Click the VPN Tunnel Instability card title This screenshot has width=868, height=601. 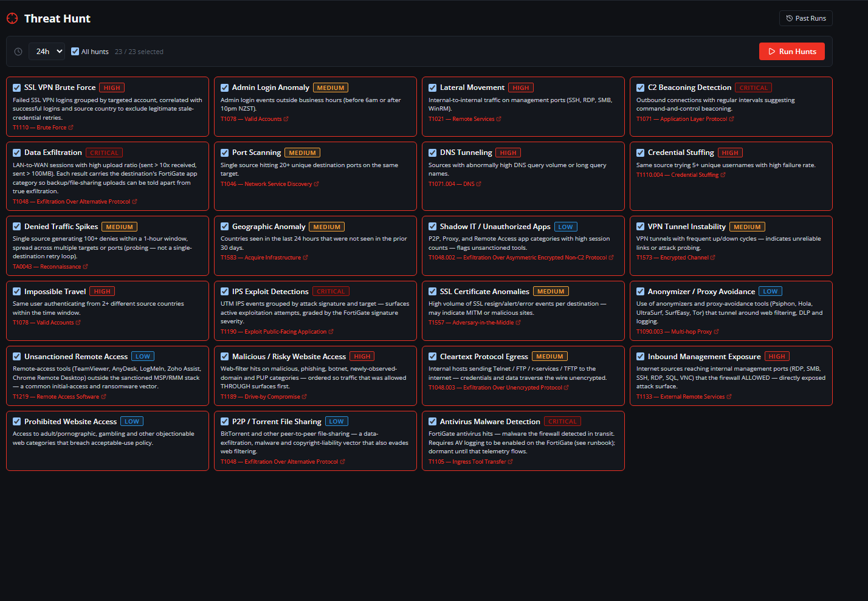pyautogui.click(x=687, y=227)
